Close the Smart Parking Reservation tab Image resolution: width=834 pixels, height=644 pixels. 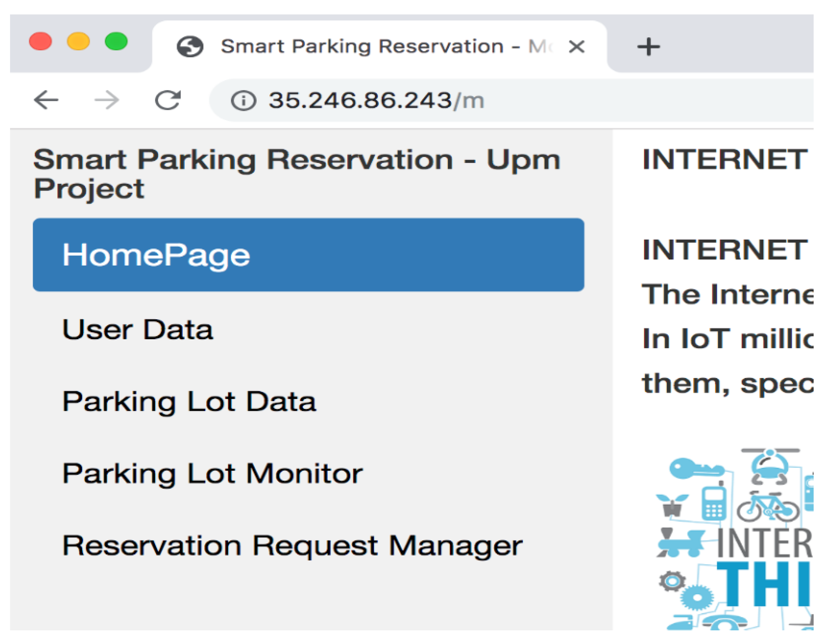[576, 47]
